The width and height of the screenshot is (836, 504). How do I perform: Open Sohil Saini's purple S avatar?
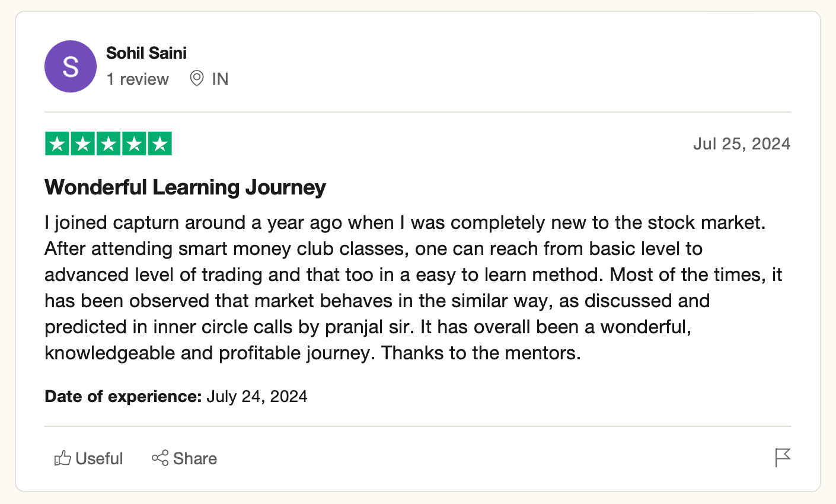tap(71, 66)
